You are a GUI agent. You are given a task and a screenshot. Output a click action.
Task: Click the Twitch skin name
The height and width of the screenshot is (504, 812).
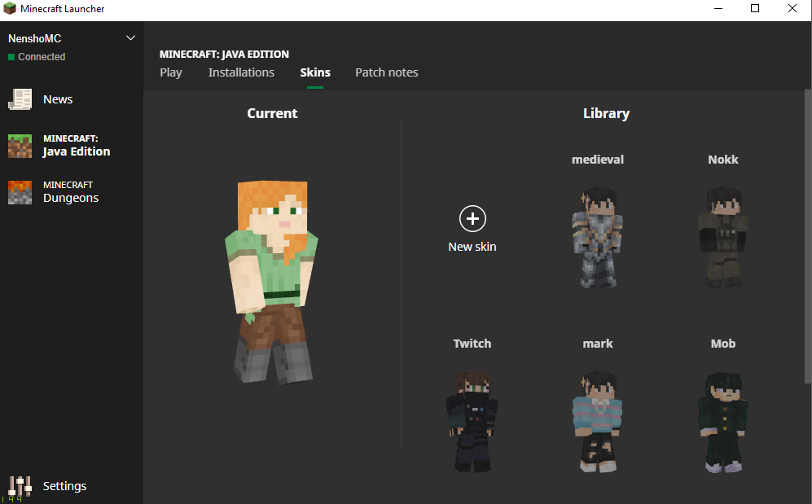click(472, 344)
